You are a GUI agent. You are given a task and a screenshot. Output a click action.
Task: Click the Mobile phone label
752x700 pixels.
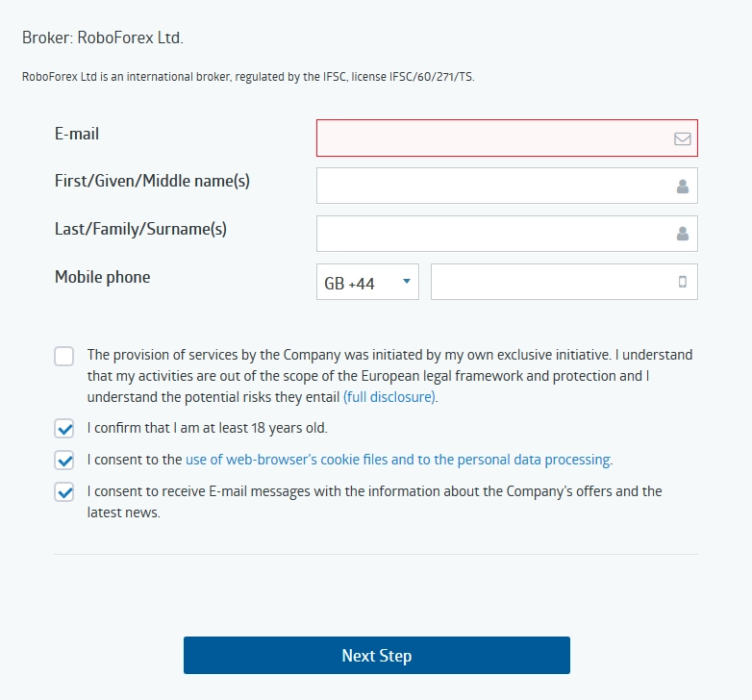pyautogui.click(x=103, y=277)
